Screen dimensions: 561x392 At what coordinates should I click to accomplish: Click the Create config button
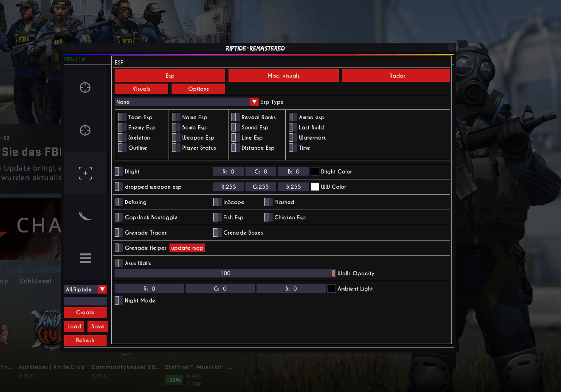(x=85, y=312)
